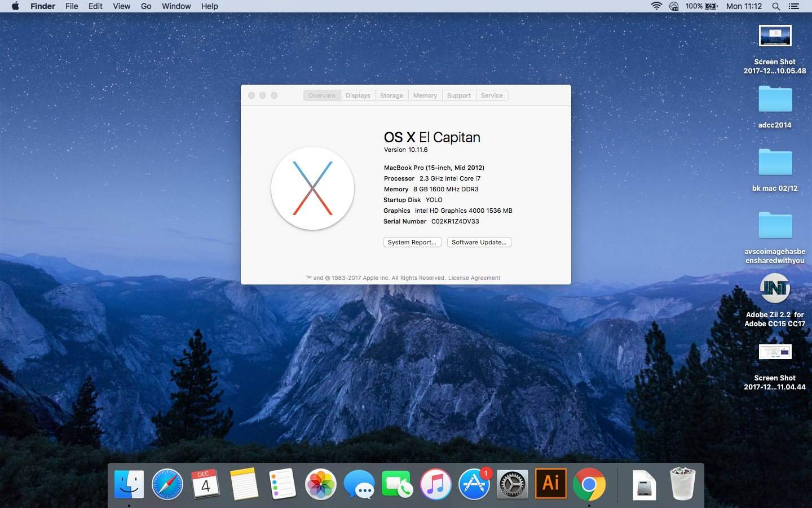The height and width of the screenshot is (508, 812).
Task: Open Finder from the Dock
Action: [129, 484]
